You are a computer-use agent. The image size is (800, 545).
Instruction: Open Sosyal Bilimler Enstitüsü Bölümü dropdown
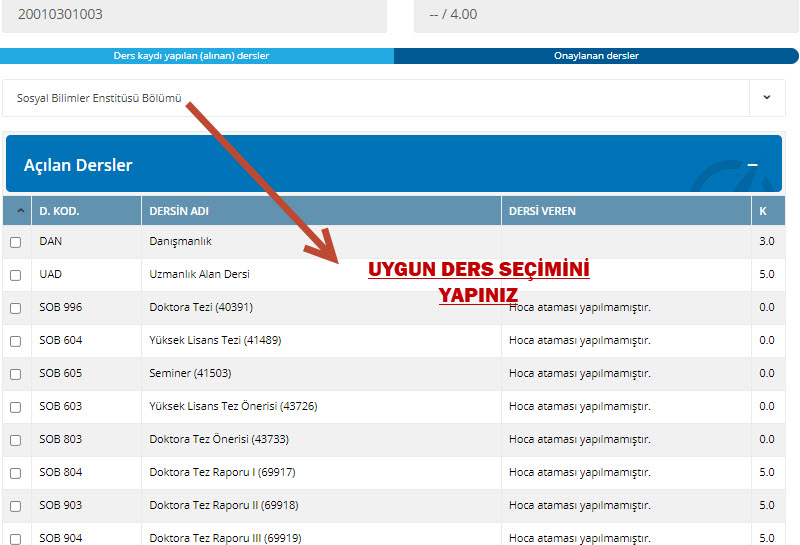[375, 98]
